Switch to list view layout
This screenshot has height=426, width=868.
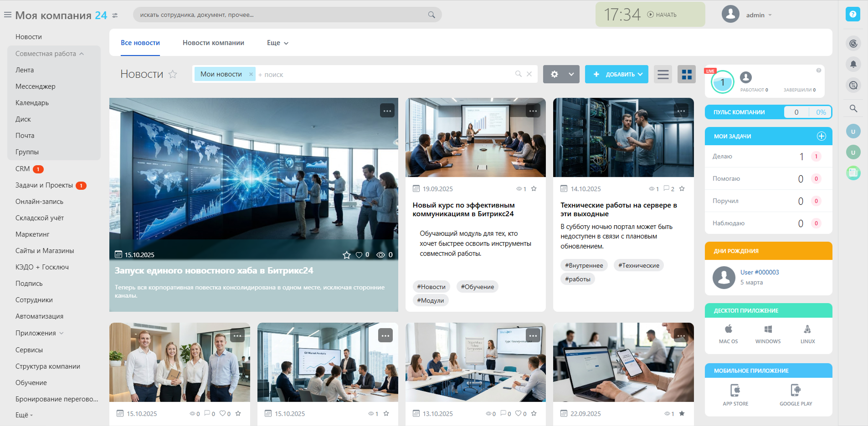(x=663, y=74)
